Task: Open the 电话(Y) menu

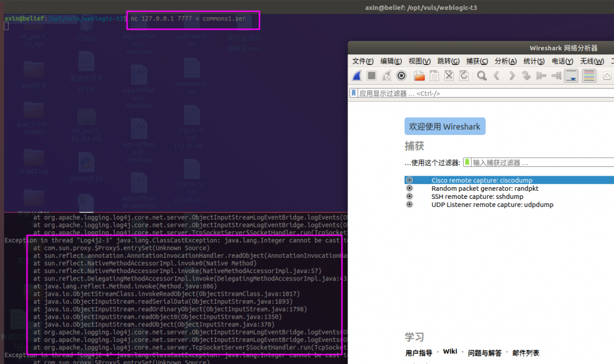Action: 562,61
